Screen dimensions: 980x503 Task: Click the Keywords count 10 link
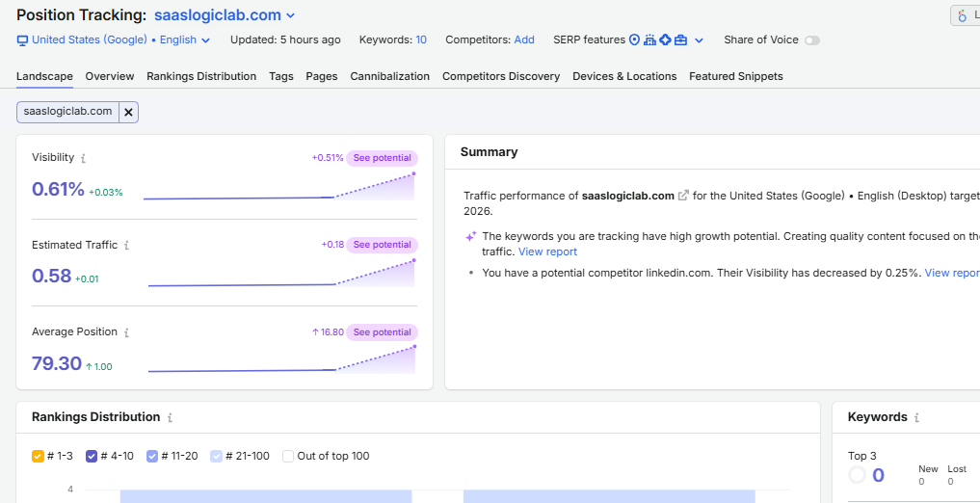tap(421, 40)
